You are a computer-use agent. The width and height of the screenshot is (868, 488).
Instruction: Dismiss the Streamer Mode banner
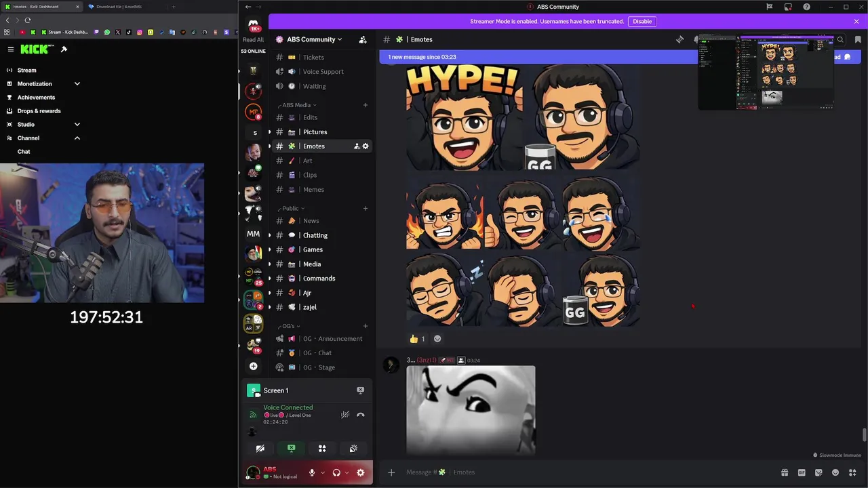coord(856,21)
